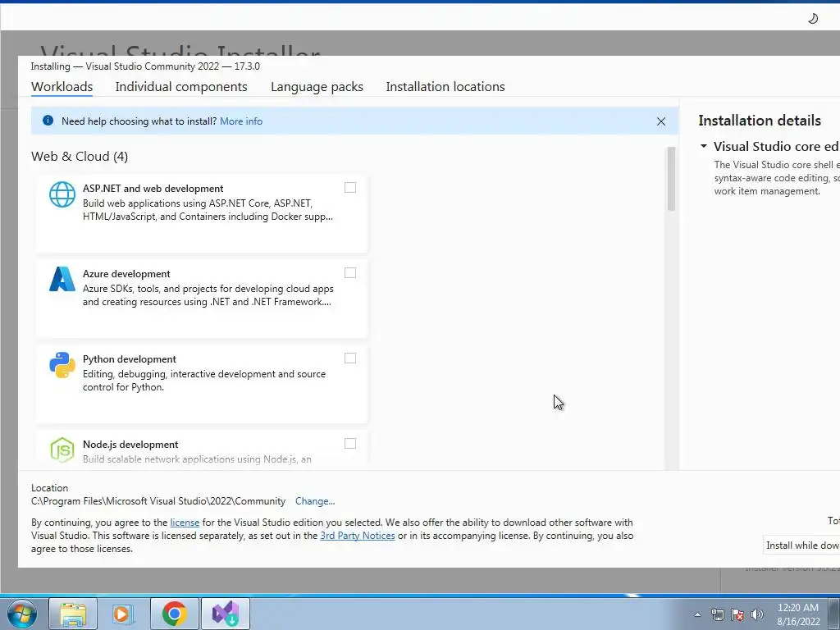Click the Node.js development logo icon
840x630 pixels.
62,450
